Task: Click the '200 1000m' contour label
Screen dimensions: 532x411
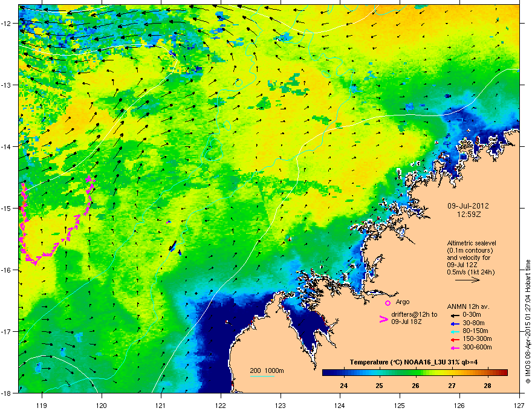Action: point(267,371)
